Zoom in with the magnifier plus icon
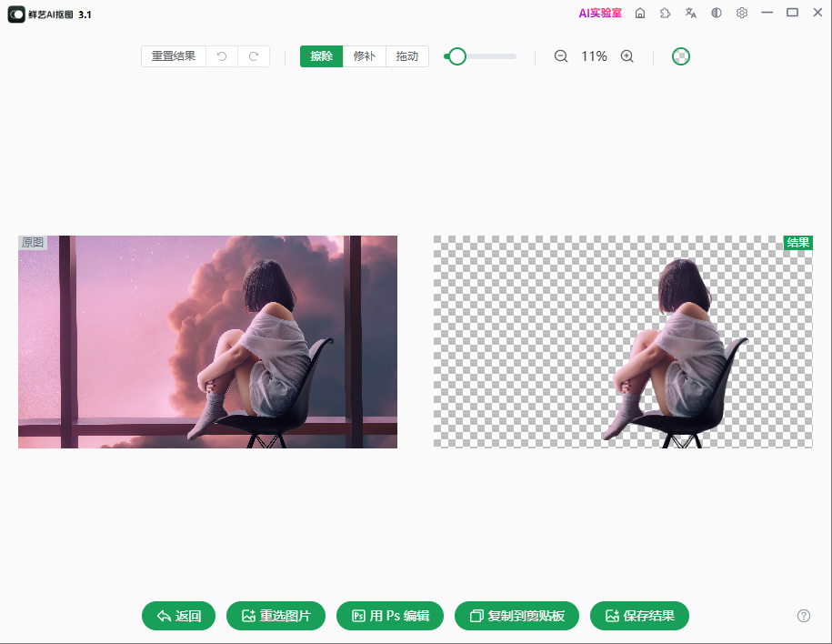The width and height of the screenshot is (832, 644). tap(627, 55)
